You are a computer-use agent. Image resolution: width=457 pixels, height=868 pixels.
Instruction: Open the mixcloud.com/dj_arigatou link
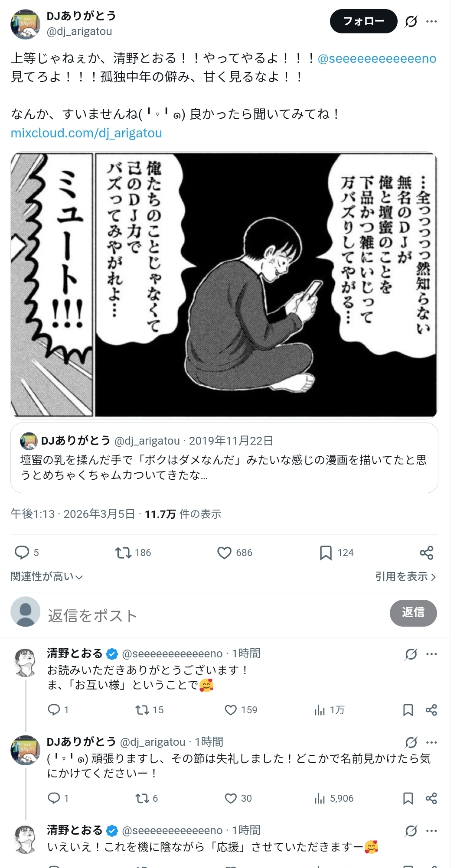(x=86, y=133)
